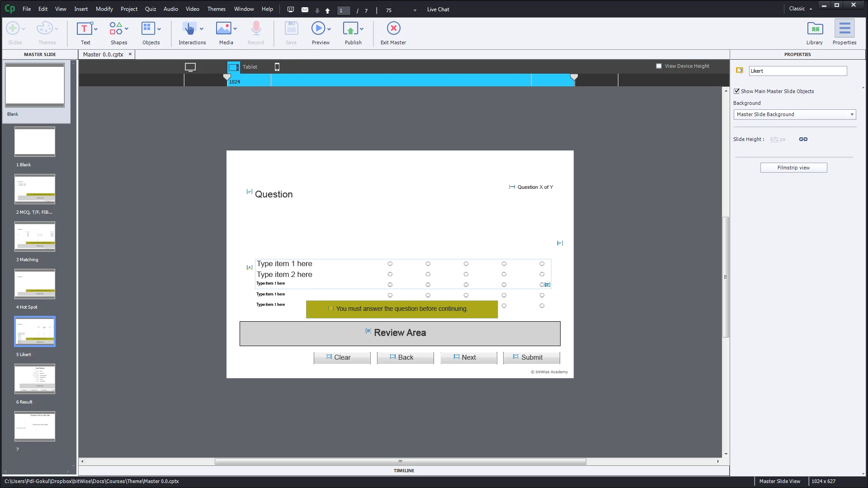Open the Quiz menu

(150, 9)
